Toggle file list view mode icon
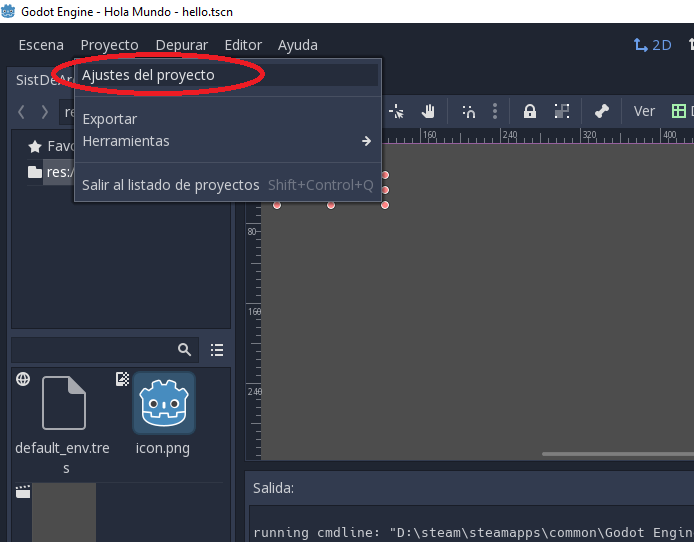 [217, 350]
